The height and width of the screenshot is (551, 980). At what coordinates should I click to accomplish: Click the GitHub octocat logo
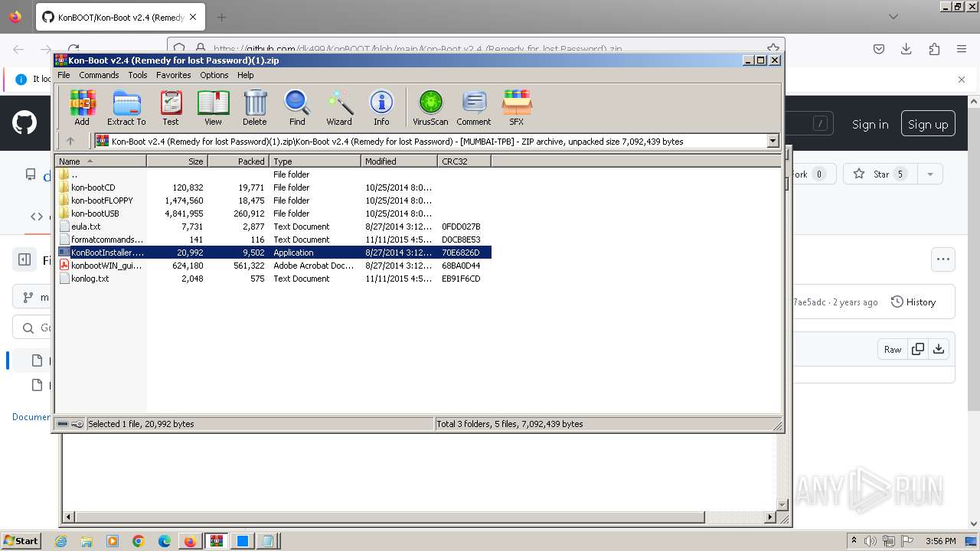24,122
